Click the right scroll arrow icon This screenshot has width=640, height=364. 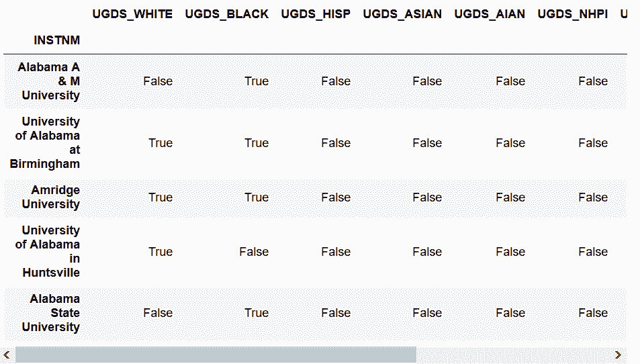[618, 355]
